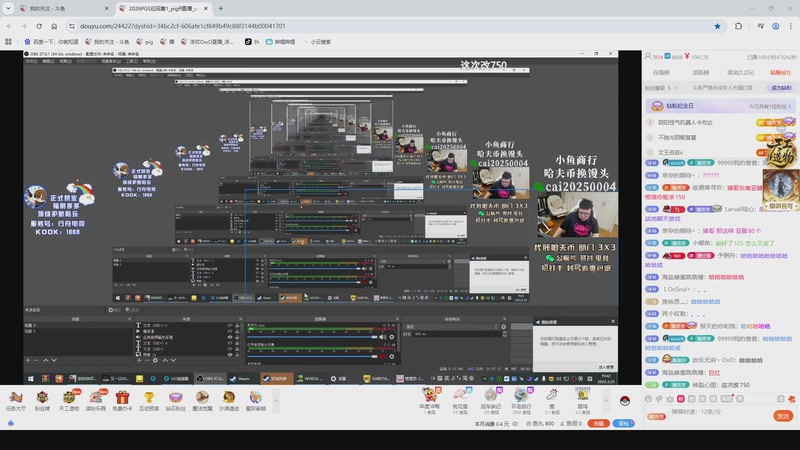The width and height of the screenshot is (800, 450).
Task: Open the 缤纷乐园 activity icon
Action: tap(95, 400)
